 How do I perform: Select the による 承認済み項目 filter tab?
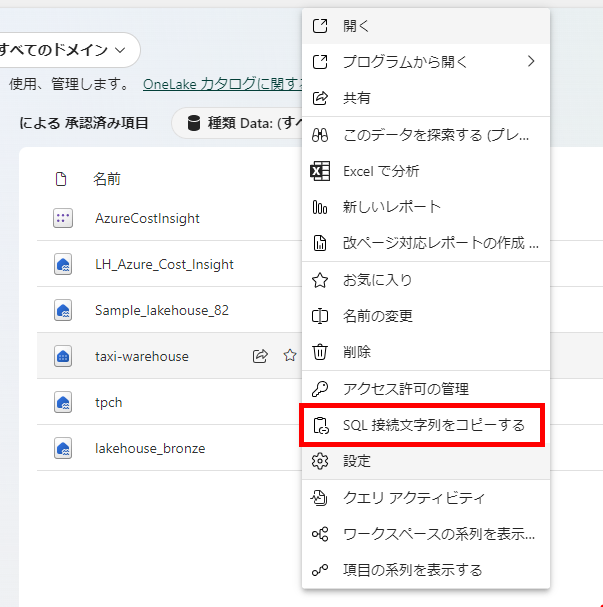(84, 123)
